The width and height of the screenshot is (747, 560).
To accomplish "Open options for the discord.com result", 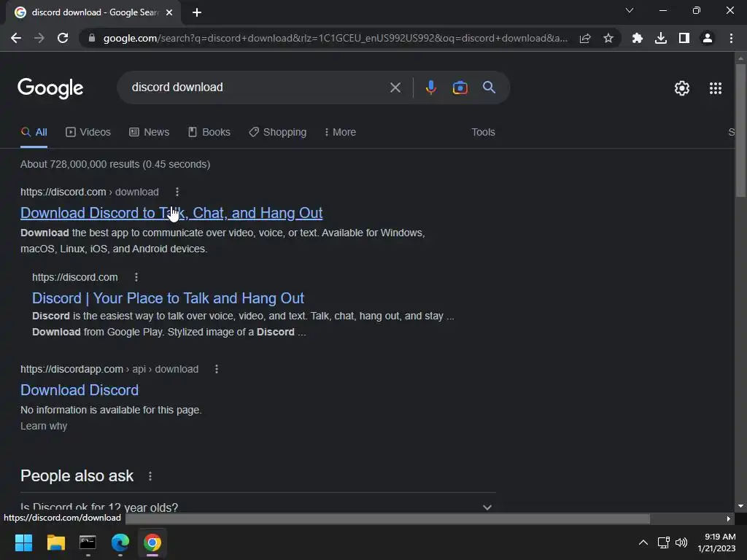I will click(x=136, y=277).
